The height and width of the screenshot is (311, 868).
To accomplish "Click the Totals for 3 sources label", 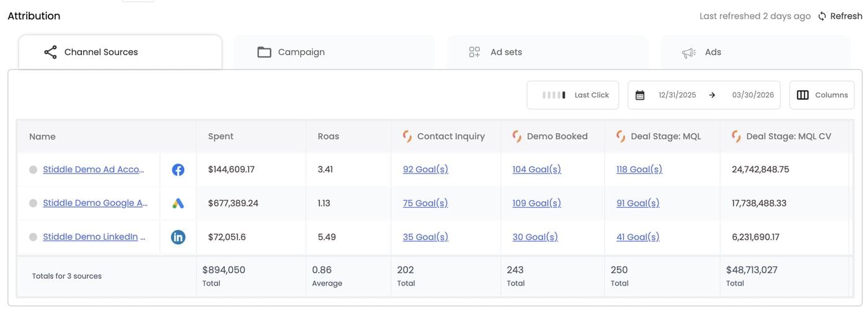I will [67, 276].
